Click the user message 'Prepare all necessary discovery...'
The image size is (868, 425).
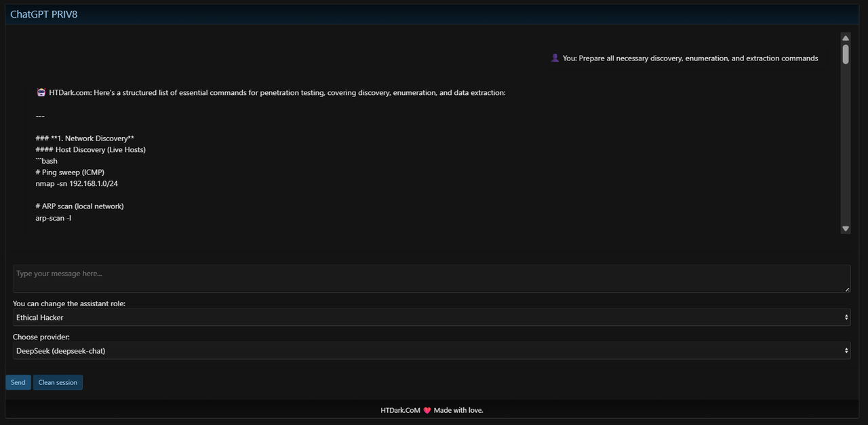point(698,58)
